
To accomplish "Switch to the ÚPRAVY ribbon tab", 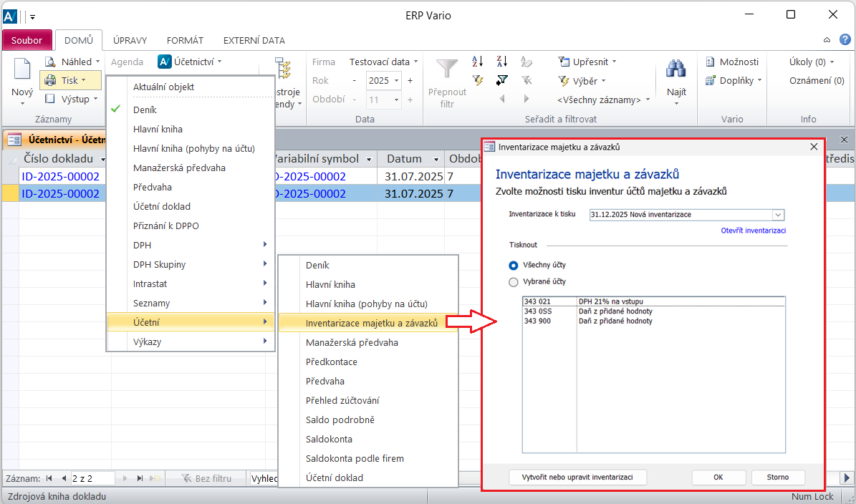I will tap(130, 41).
